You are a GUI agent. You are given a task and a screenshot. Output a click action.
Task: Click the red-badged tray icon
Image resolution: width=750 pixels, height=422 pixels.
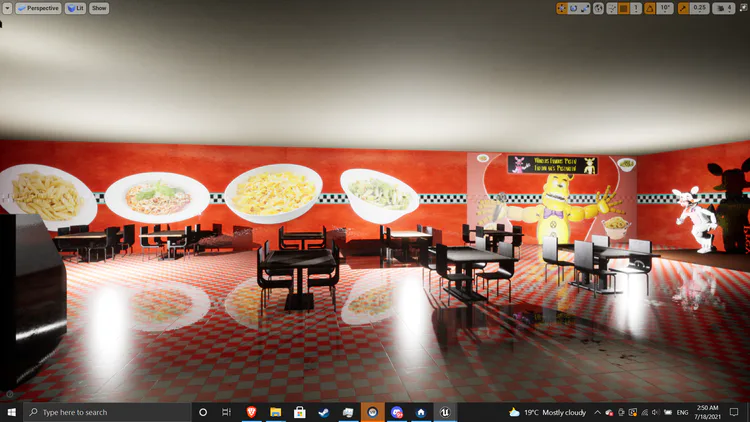609,412
